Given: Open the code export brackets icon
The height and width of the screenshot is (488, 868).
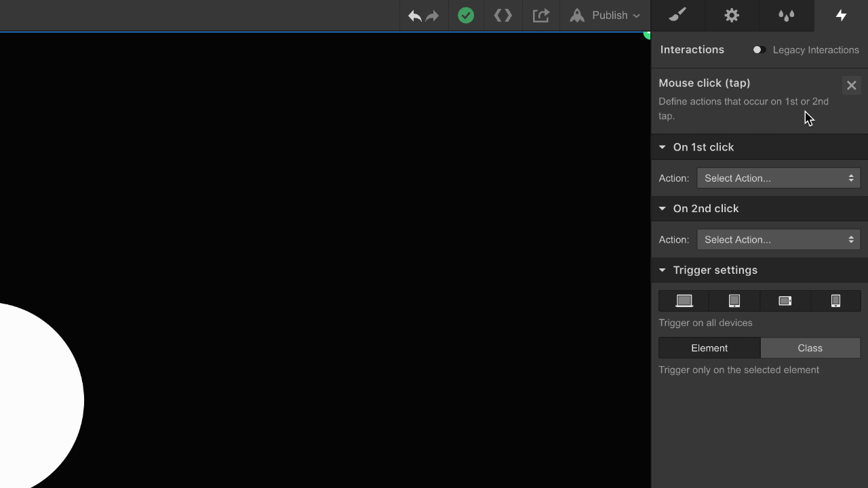Looking at the screenshot, I should point(503,16).
